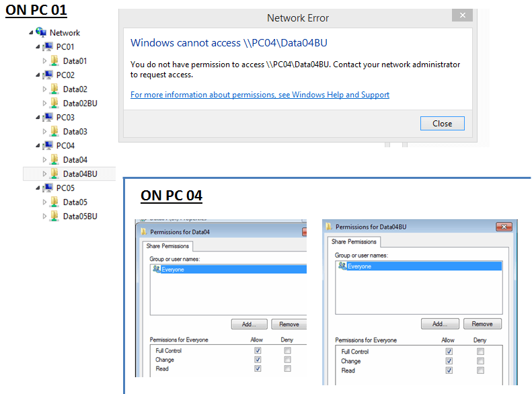Click the Data05 shared folder icon
This screenshot has height=394, width=532.
coord(54,202)
